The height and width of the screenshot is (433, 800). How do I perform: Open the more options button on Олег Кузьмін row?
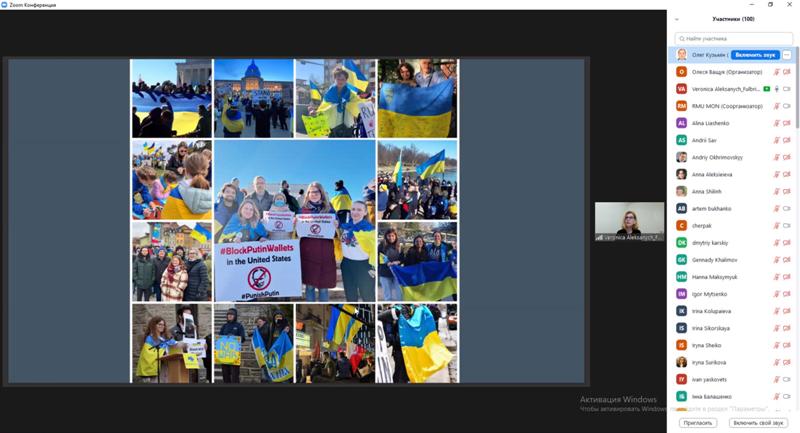787,55
